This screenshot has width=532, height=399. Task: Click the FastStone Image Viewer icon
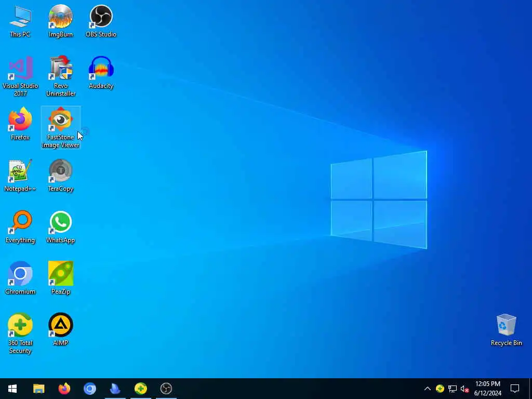click(60, 128)
